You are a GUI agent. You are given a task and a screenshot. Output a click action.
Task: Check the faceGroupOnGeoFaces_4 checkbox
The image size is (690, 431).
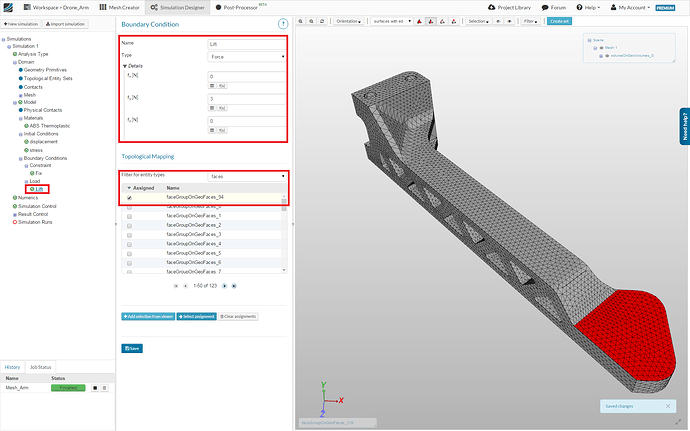[x=129, y=244]
